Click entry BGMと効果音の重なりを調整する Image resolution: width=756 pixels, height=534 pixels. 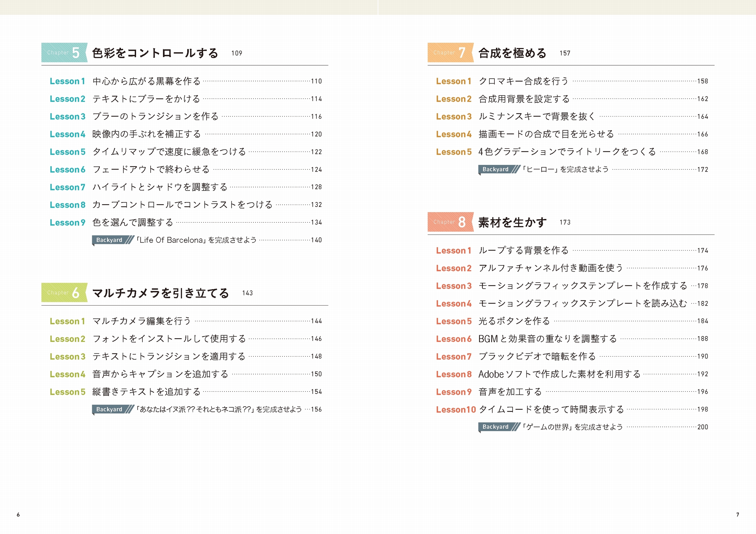pos(548,339)
